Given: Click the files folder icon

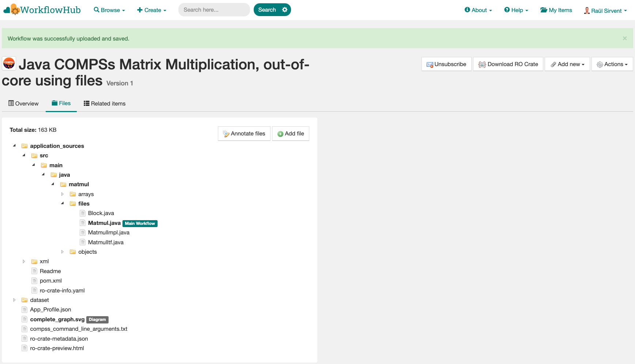Looking at the screenshot, I should 73,204.
